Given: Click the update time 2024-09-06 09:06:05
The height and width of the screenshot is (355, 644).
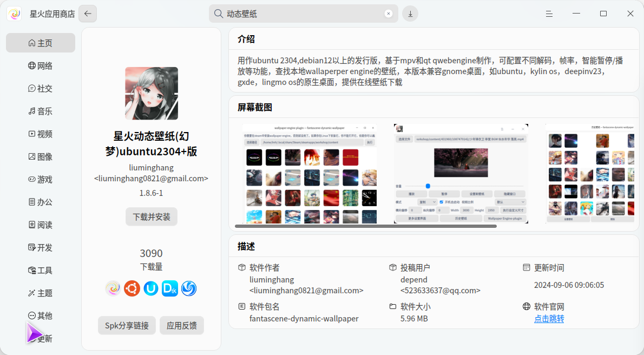Looking at the screenshot, I should pyautogui.click(x=569, y=285).
